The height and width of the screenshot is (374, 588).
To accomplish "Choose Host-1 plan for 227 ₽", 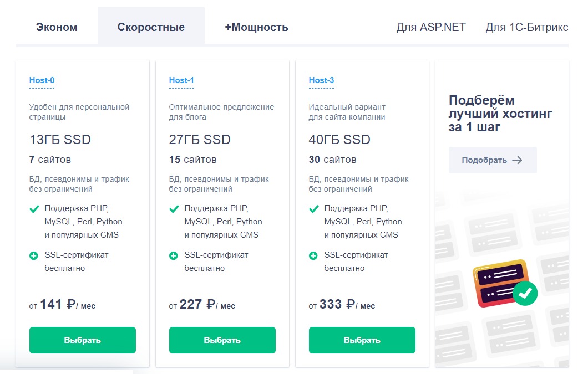I will (222, 340).
